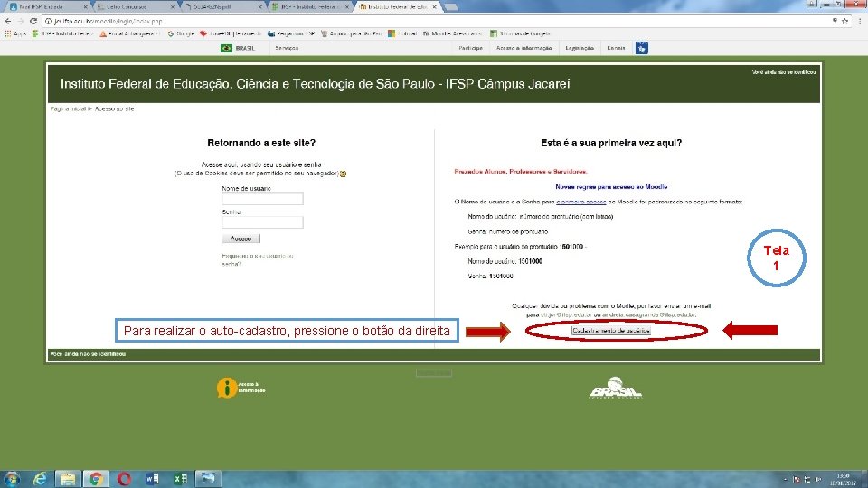Open Word from the taskbar
Screen dimensions: 868x488
tap(152, 479)
